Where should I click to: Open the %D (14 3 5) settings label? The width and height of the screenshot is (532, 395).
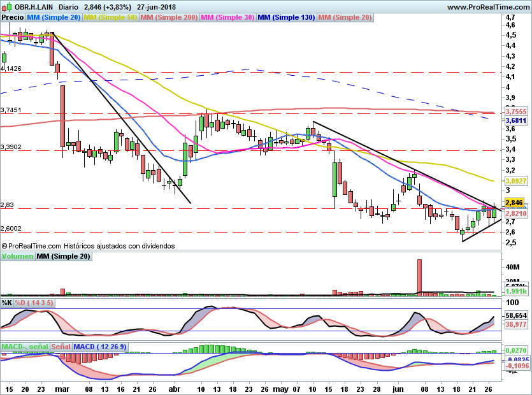(x=34, y=303)
